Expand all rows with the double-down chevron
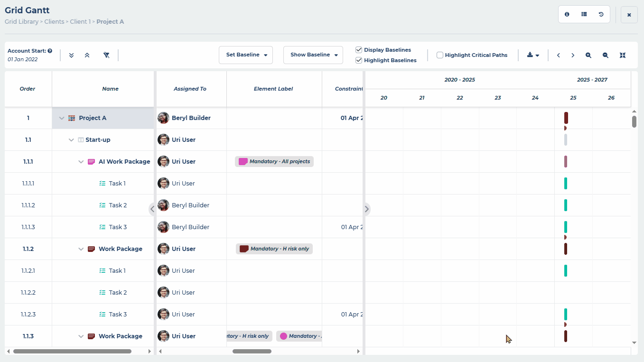 pos(71,55)
